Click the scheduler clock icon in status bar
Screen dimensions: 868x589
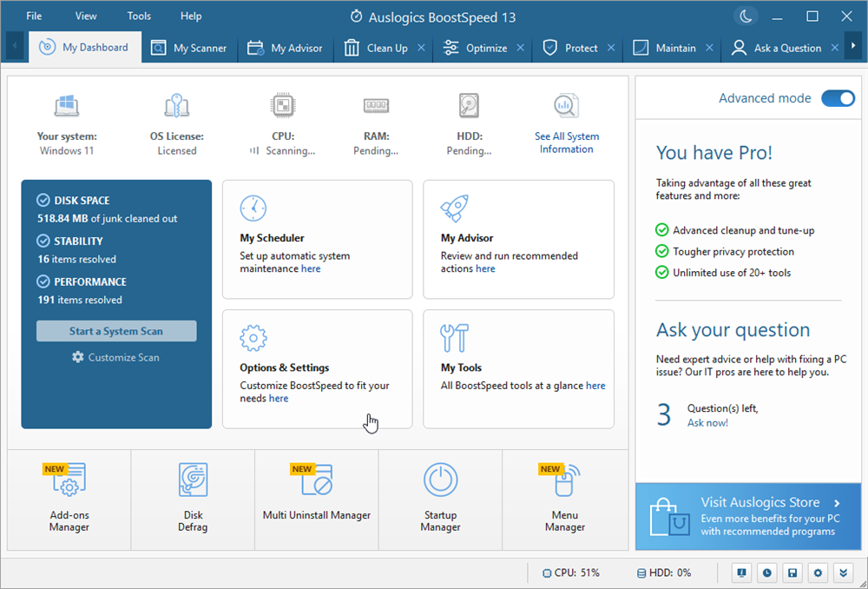767,573
